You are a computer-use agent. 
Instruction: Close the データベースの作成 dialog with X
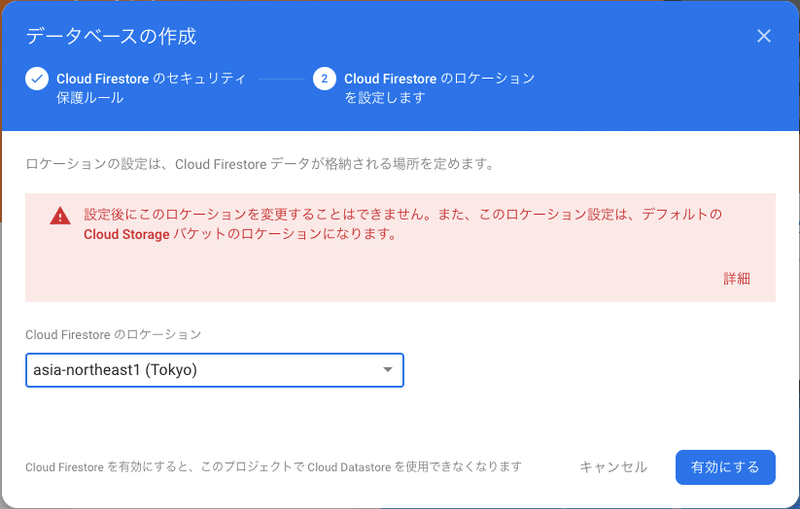[763, 36]
